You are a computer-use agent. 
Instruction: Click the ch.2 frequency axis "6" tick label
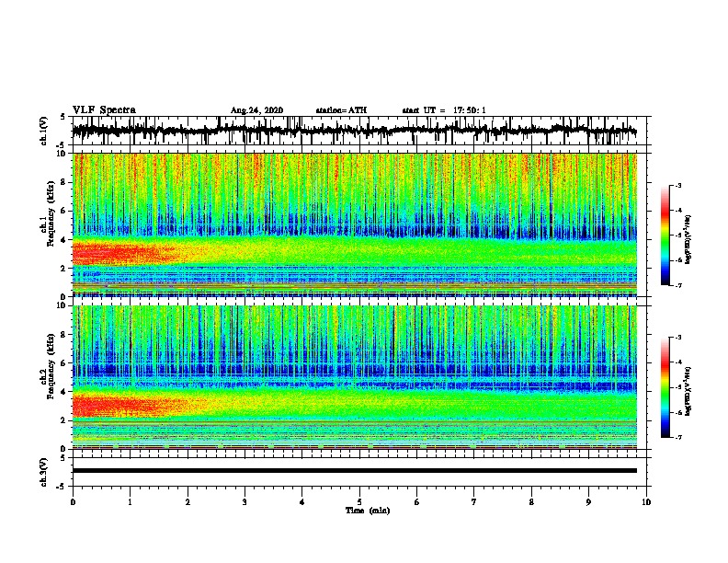pos(63,363)
